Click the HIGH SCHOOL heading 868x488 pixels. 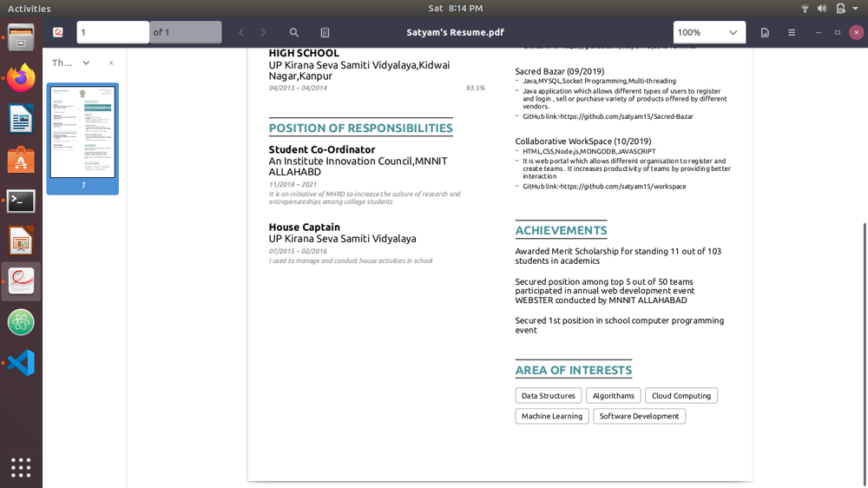(x=304, y=53)
